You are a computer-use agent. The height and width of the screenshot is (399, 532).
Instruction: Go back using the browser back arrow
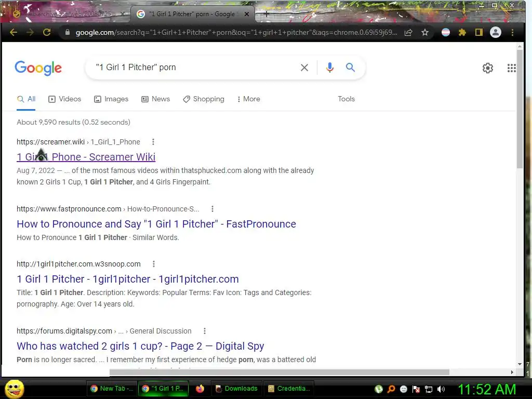coord(14,32)
